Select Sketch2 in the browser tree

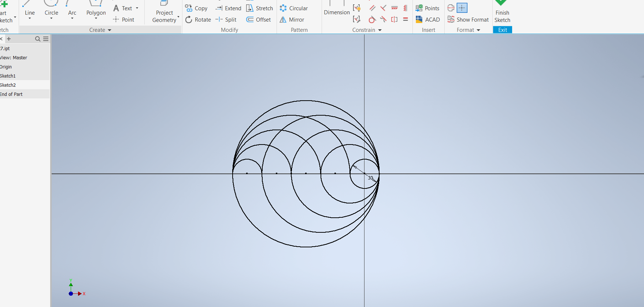click(8, 85)
